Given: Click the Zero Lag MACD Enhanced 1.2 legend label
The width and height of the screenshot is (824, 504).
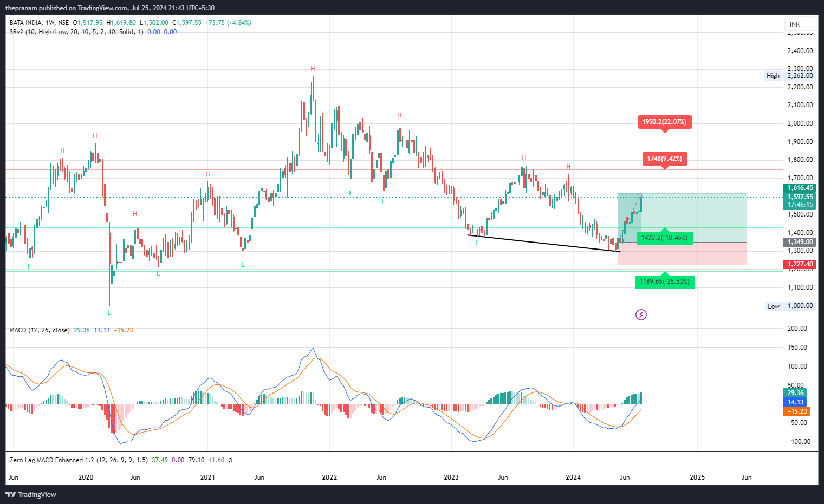Looking at the screenshot, I should (79, 460).
